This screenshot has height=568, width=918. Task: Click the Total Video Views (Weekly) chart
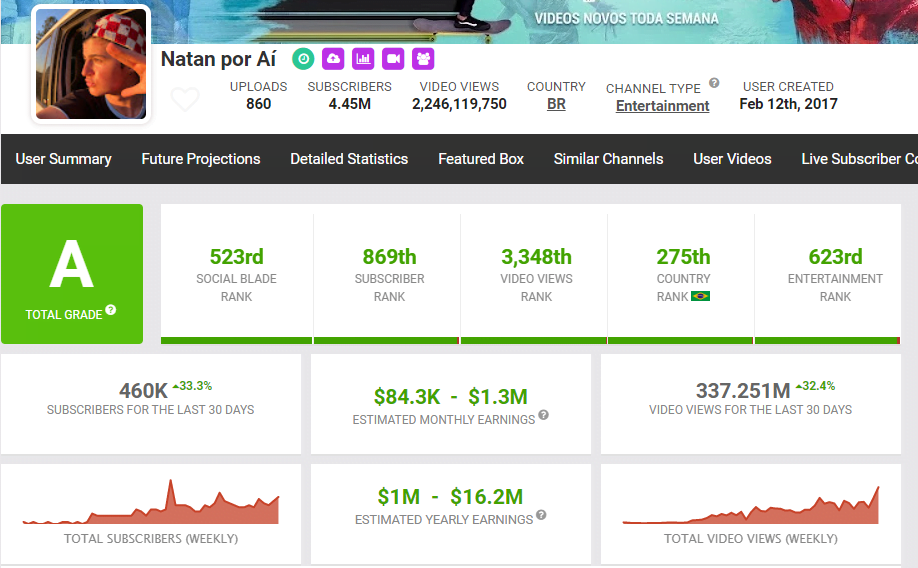point(751,504)
